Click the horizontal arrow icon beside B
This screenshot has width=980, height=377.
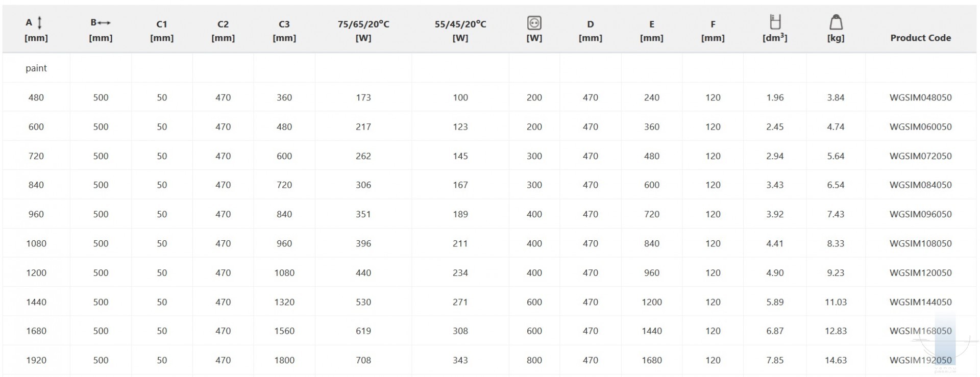click(x=104, y=22)
